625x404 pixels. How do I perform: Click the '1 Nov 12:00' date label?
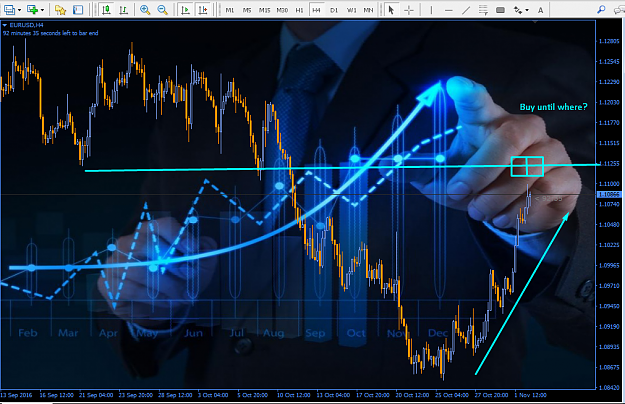point(531,395)
